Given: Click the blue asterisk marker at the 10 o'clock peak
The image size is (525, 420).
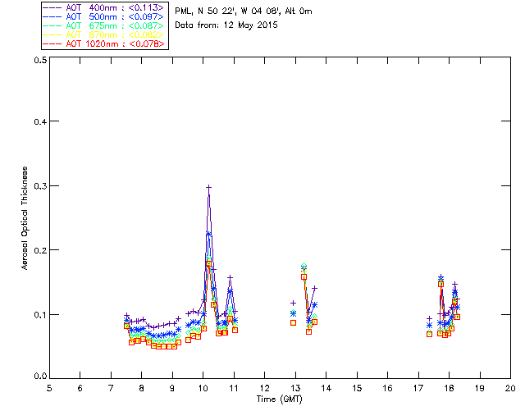Looking at the screenshot, I should click(x=208, y=234).
